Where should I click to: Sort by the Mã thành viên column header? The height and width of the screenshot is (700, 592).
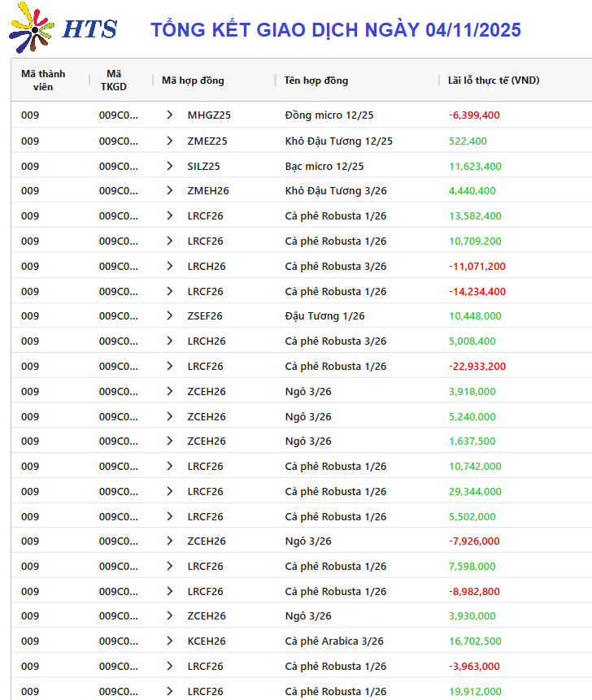coord(43,80)
